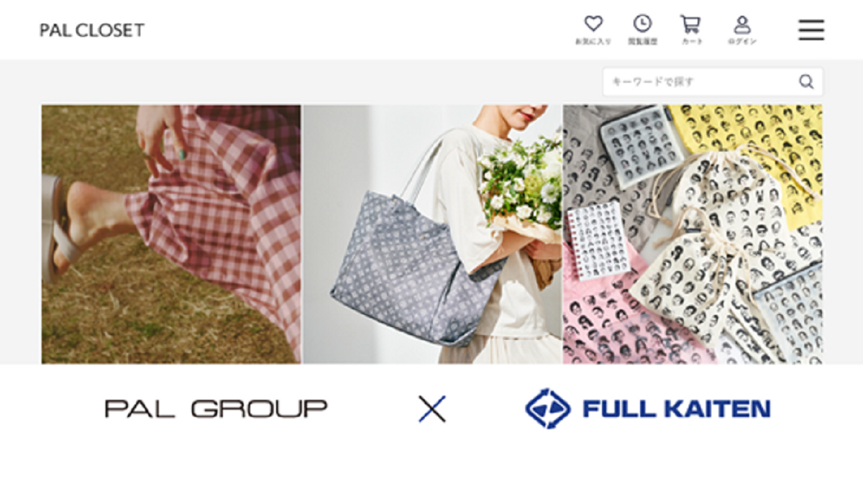The width and height of the screenshot is (863, 504).
Task: Select the ログイン text label
Action: click(x=742, y=42)
